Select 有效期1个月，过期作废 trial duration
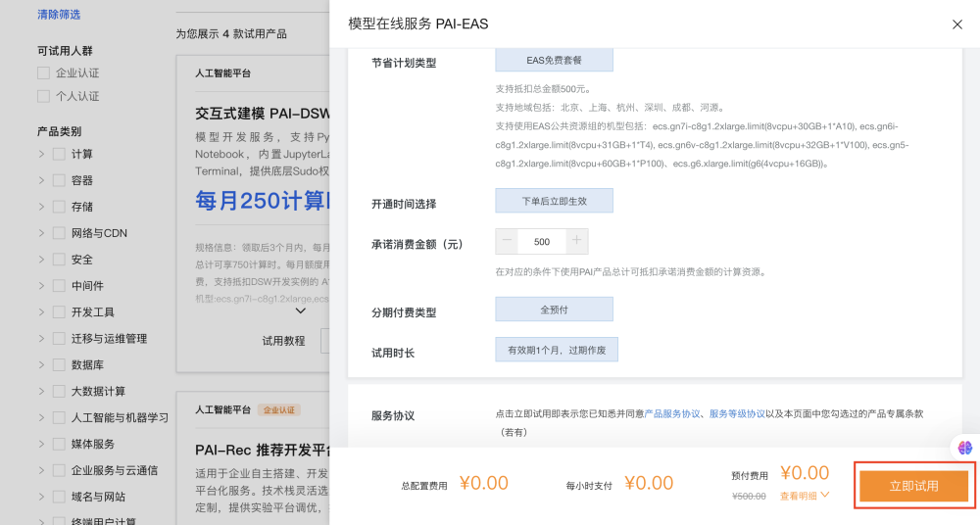 click(x=557, y=350)
